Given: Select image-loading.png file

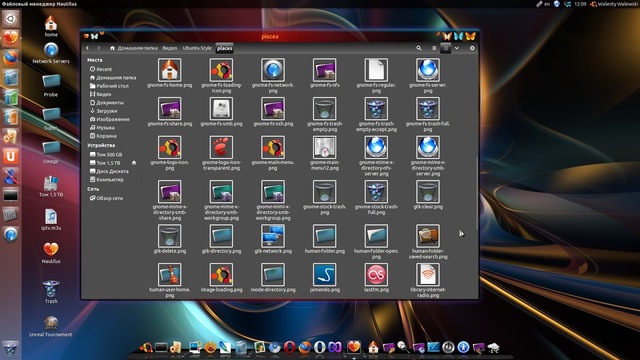Looking at the screenshot, I should point(221,275).
